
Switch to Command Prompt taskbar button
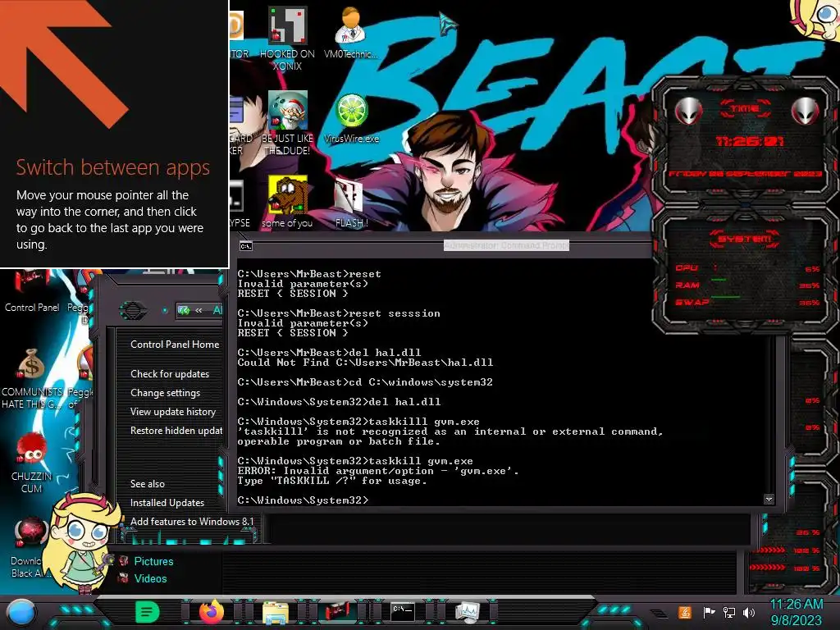(x=403, y=611)
